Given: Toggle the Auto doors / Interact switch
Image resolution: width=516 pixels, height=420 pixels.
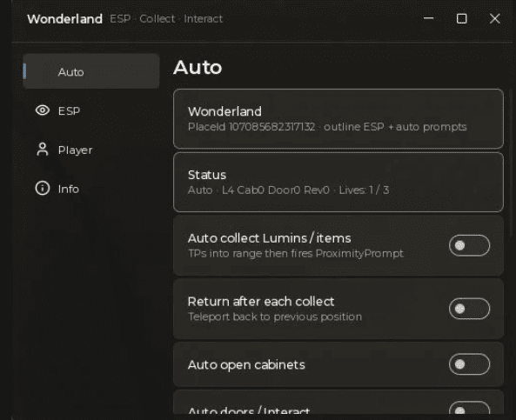Looking at the screenshot, I should 469,408.
